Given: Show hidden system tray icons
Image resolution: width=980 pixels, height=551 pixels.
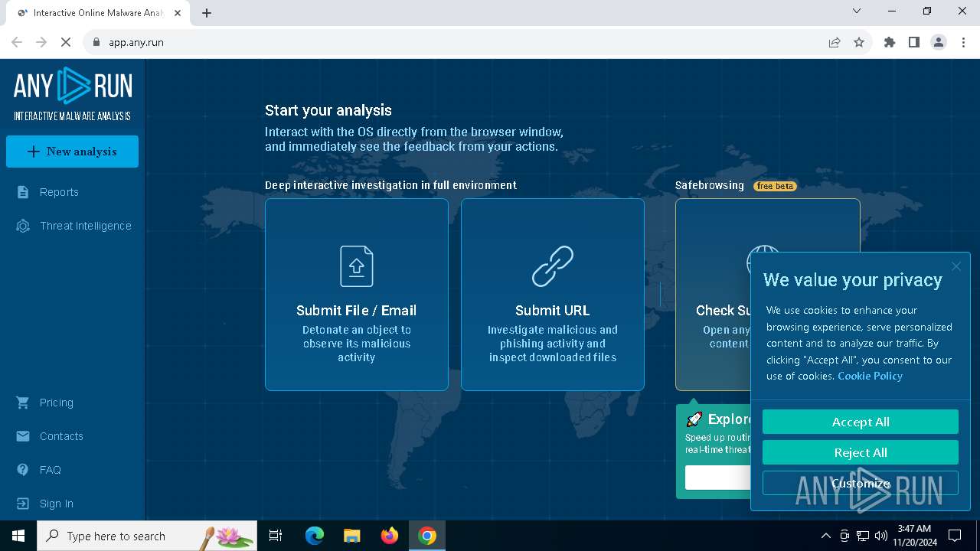Looking at the screenshot, I should (x=825, y=536).
